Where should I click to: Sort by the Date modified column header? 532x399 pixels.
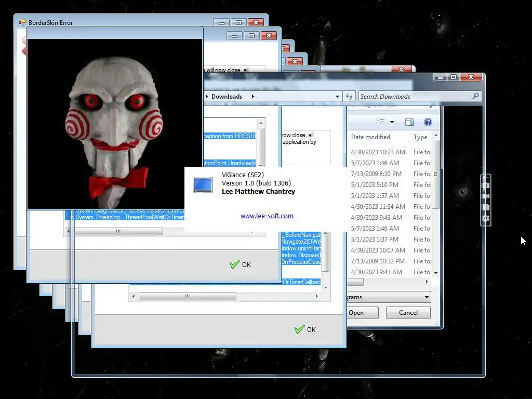[x=370, y=137]
